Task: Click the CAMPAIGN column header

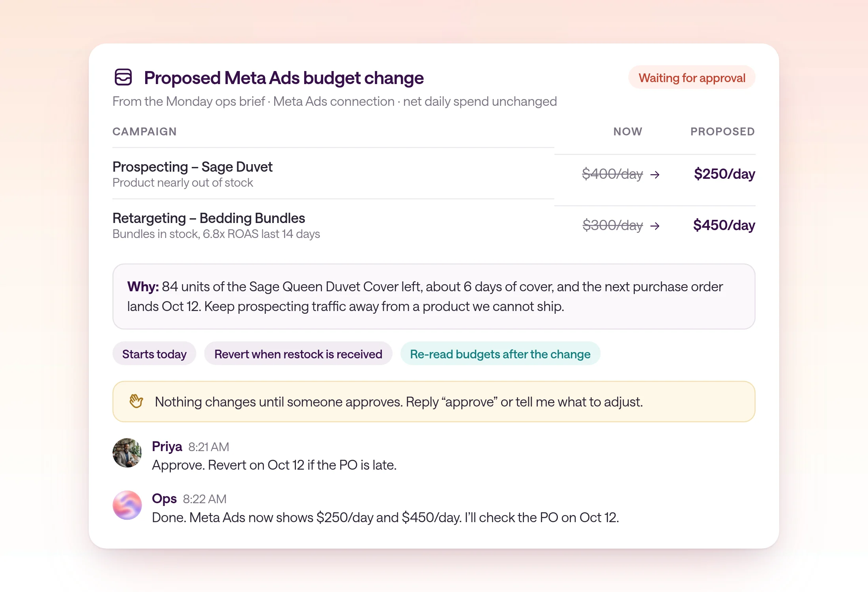Action: tap(144, 131)
